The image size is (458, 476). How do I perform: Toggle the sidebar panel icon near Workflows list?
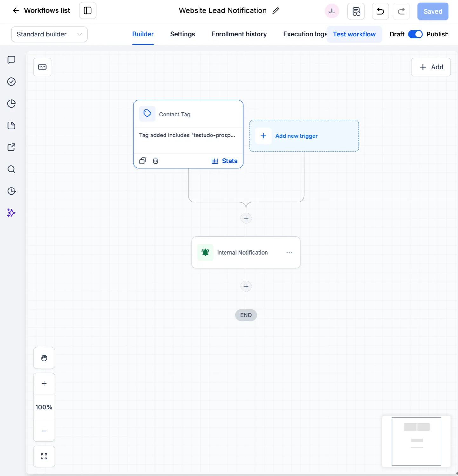88,10
